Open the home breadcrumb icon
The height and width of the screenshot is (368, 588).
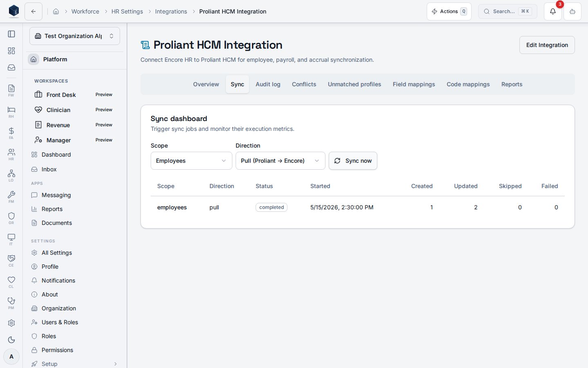pos(56,11)
